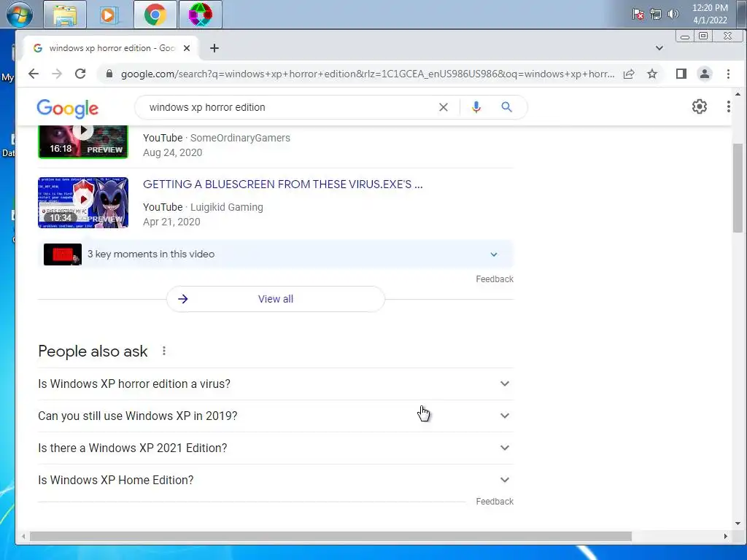This screenshot has height=560, width=747.
Task: Open Windows Explorer from taskbar
Action: tap(65, 15)
